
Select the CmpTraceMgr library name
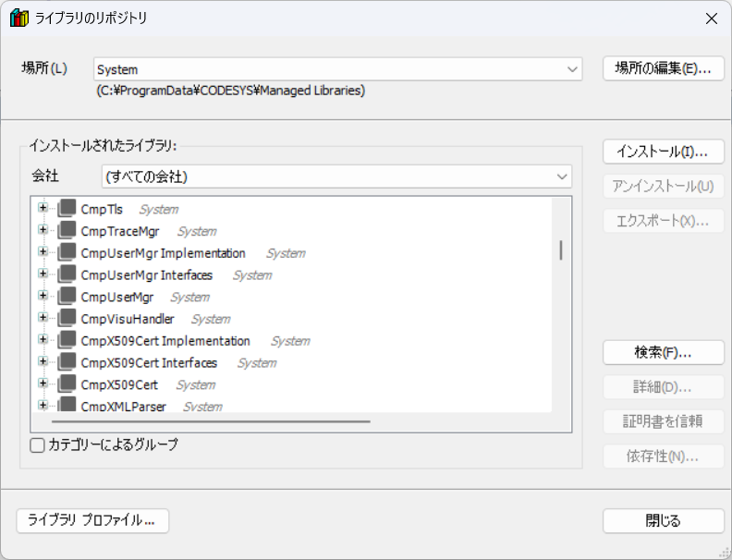tap(120, 231)
